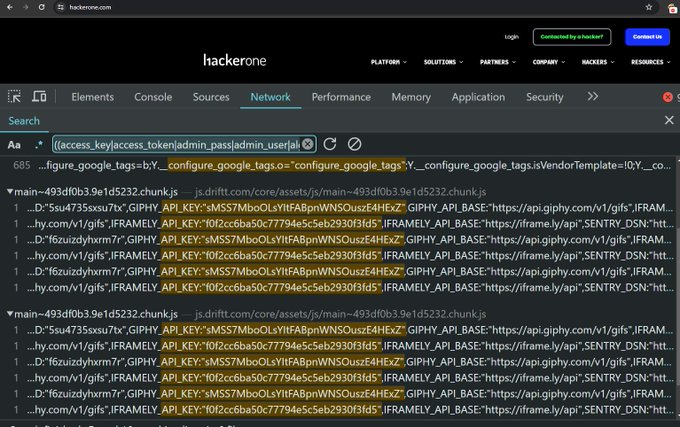Image resolution: width=680 pixels, height=427 pixels.
Task: Collapse first main~493df0b3 chunk.js group
Action: (x=10, y=191)
